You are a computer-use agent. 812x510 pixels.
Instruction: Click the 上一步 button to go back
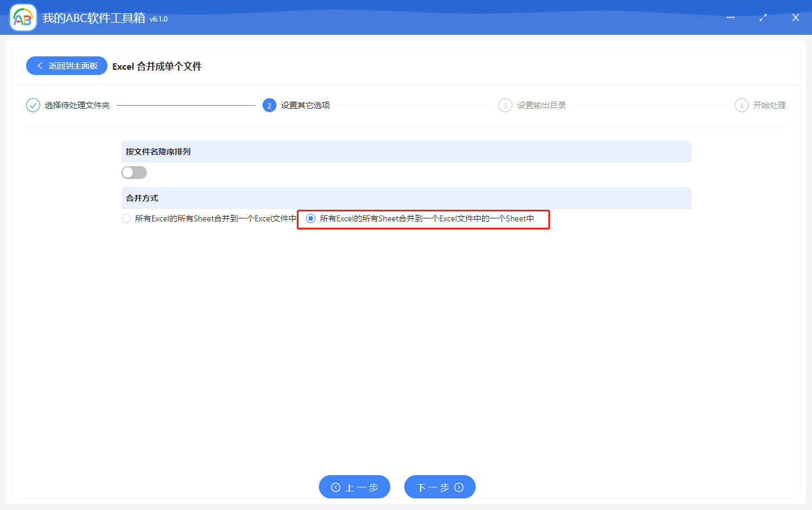point(354,487)
